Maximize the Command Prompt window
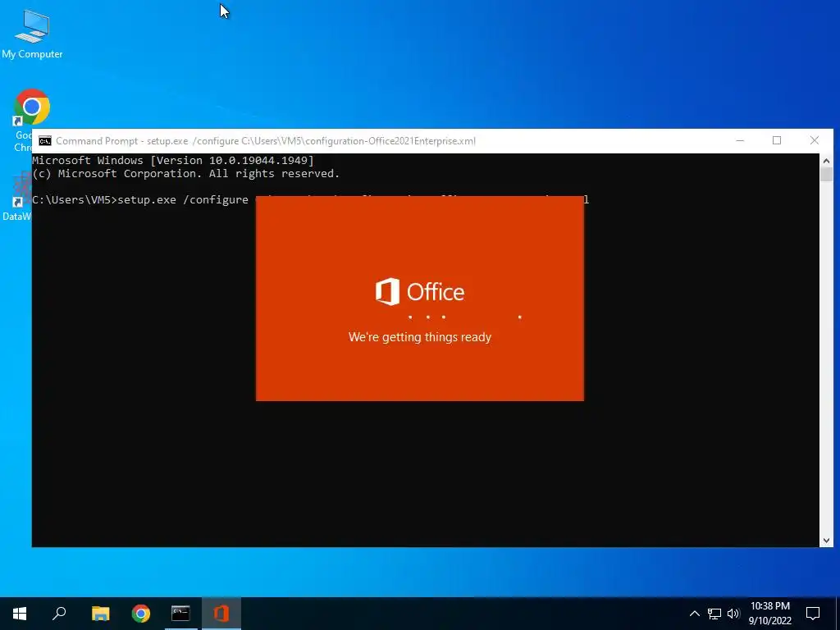Image resolution: width=840 pixels, height=630 pixels. coord(777,140)
